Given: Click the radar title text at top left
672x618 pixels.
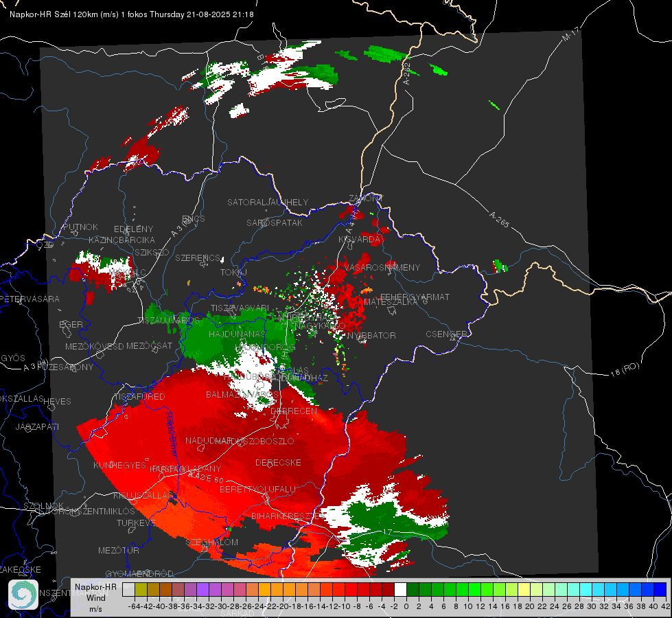Looking at the screenshot, I should tap(132, 14).
